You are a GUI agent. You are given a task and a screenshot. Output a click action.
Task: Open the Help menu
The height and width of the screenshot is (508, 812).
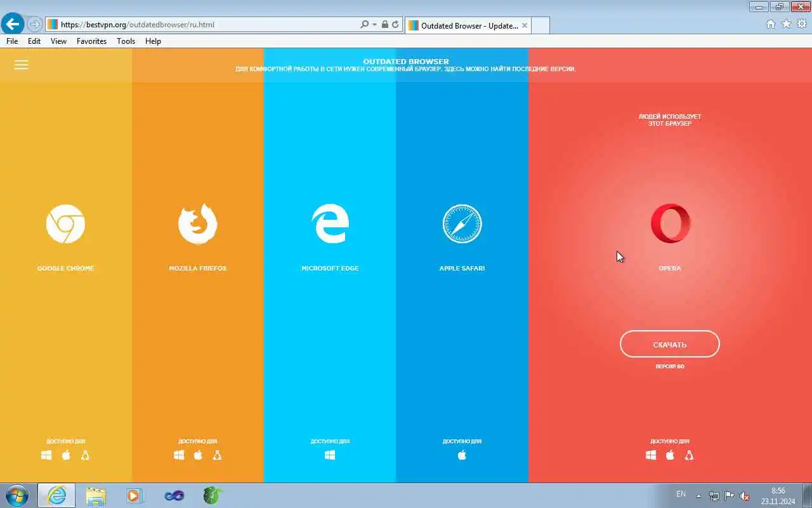153,41
